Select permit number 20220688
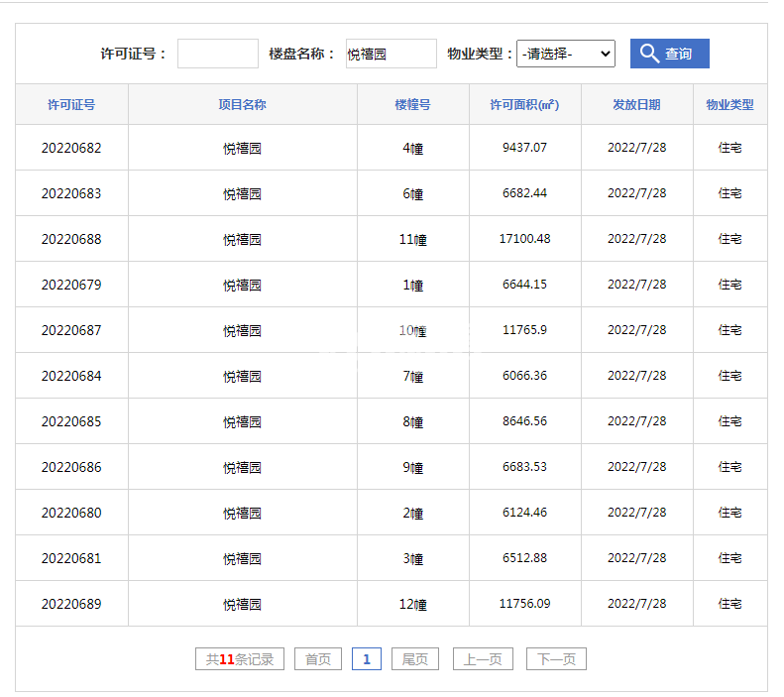Viewport: 784px width, 697px height. tap(71, 239)
